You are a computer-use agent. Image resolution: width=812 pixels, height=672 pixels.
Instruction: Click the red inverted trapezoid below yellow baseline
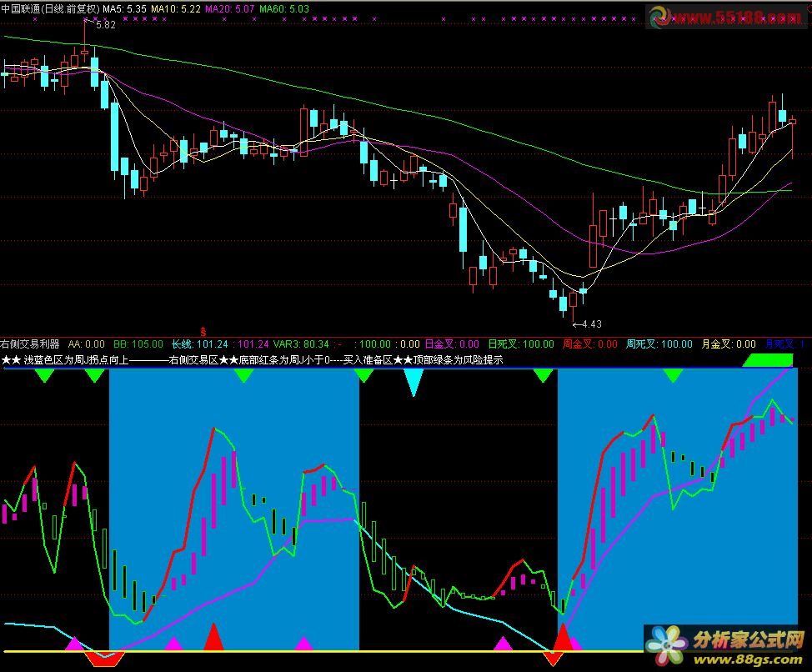(x=104, y=659)
